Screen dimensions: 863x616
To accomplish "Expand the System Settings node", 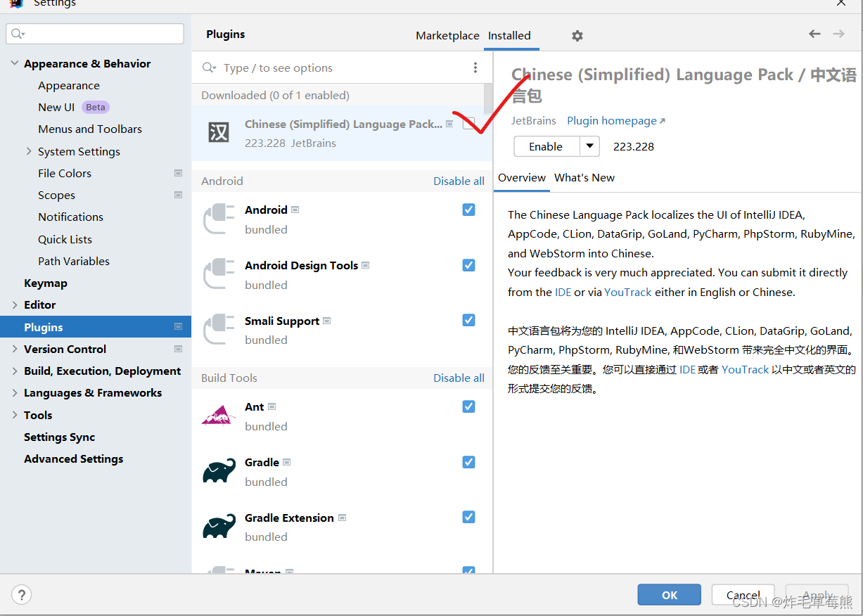I will 29,151.
